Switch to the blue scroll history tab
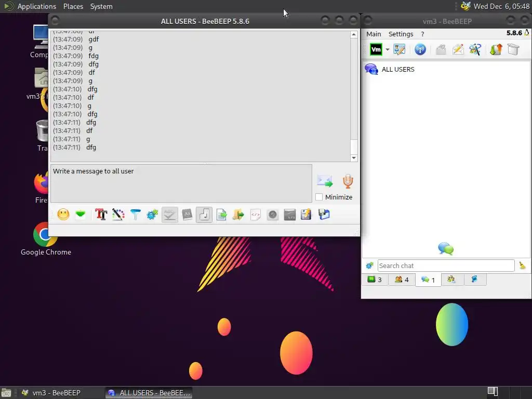Image resolution: width=532 pixels, height=399 pixels. pyautogui.click(x=474, y=280)
